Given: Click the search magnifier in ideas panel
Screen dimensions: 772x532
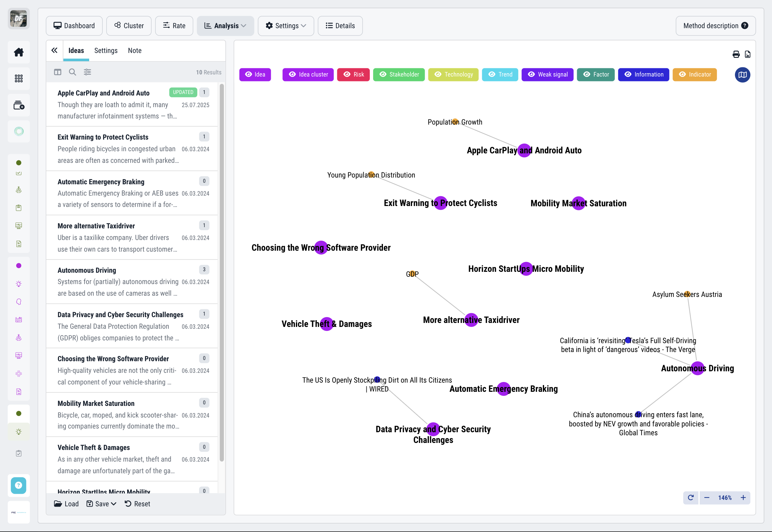Looking at the screenshot, I should click(72, 72).
